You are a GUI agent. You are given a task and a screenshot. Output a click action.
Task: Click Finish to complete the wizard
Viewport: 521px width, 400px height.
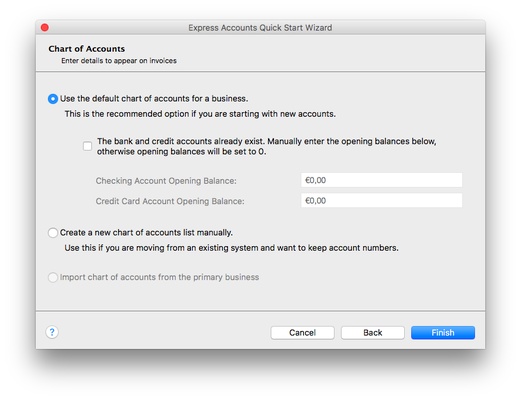pos(443,333)
